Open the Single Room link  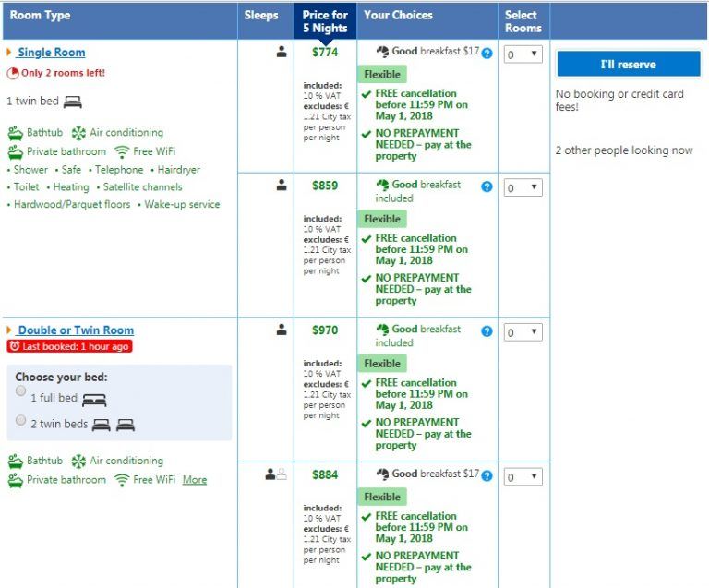[x=51, y=53]
